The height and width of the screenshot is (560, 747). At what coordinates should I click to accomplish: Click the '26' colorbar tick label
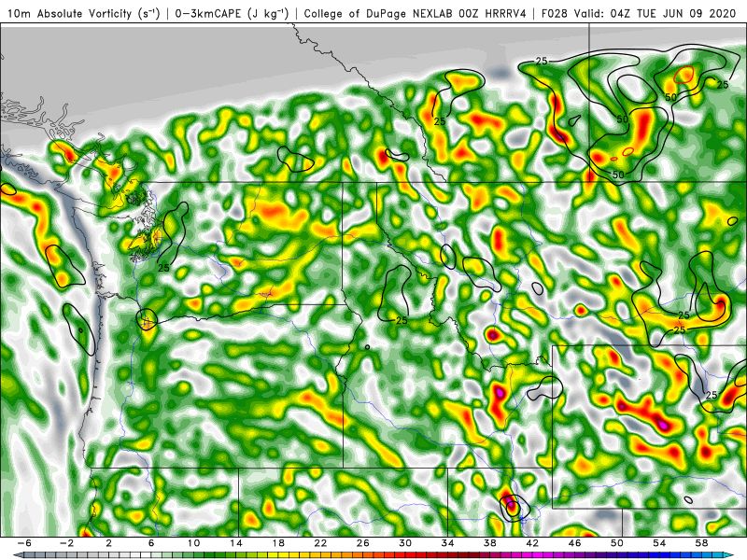(363, 543)
